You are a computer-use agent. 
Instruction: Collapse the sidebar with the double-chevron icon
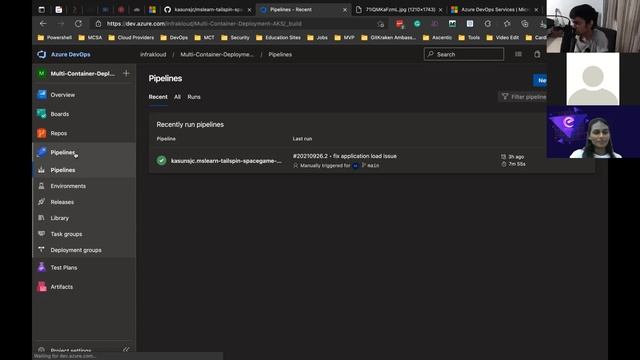pos(126,350)
